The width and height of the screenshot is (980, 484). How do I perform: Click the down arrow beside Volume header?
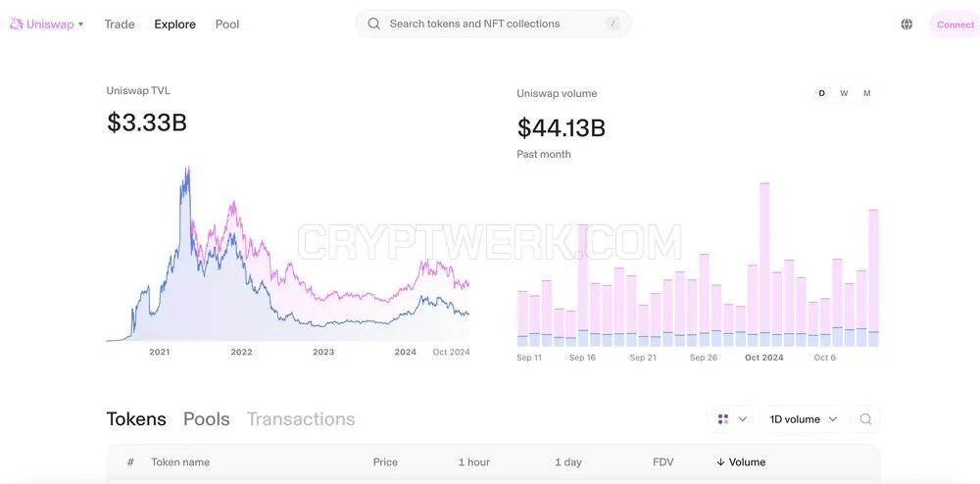pyautogui.click(x=720, y=462)
